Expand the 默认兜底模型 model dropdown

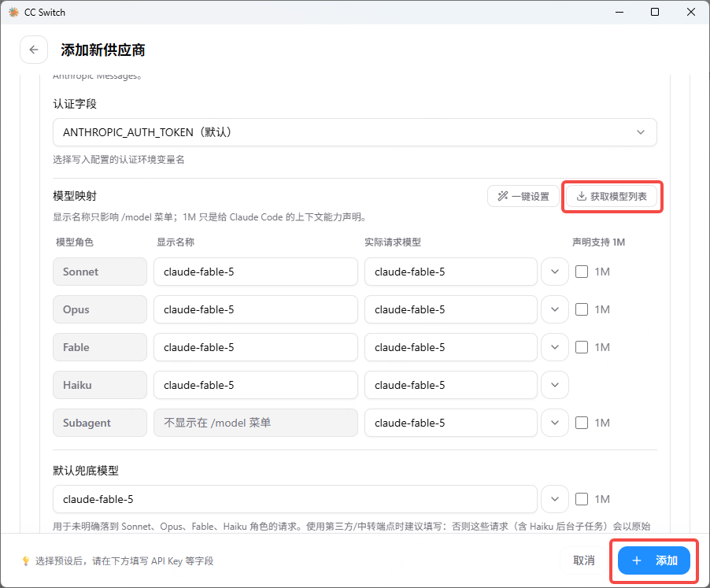555,499
